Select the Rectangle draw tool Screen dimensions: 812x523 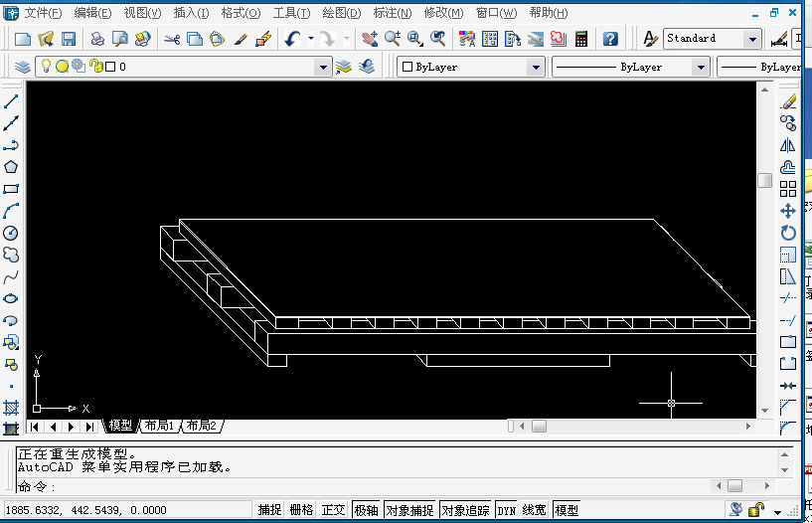point(11,189)
